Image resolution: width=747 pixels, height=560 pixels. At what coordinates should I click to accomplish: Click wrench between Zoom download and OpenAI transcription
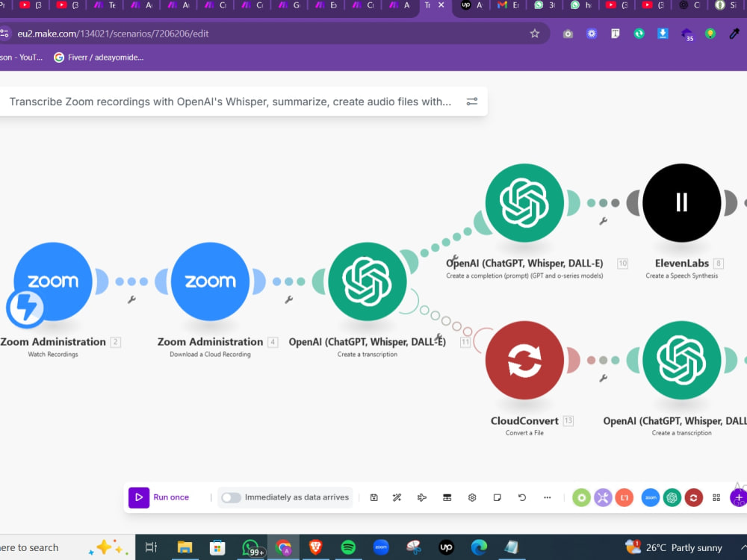pyautogui.click(x=288, y=299)
